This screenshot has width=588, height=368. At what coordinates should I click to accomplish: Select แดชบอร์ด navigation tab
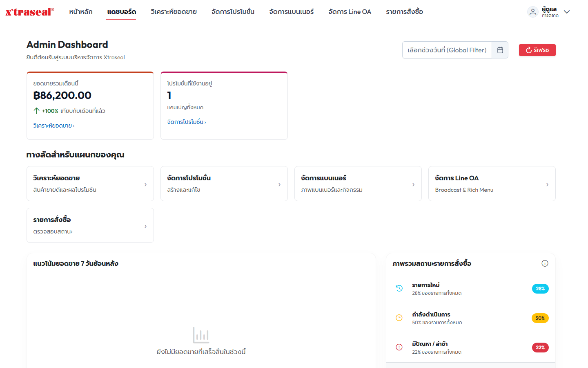coord(122,12)
